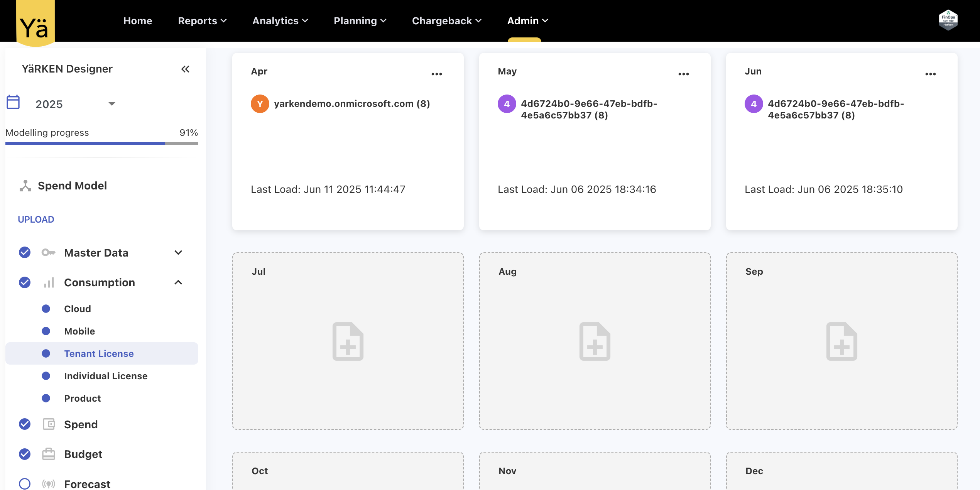Open the 2025 year dropdown

pos(112,103)
